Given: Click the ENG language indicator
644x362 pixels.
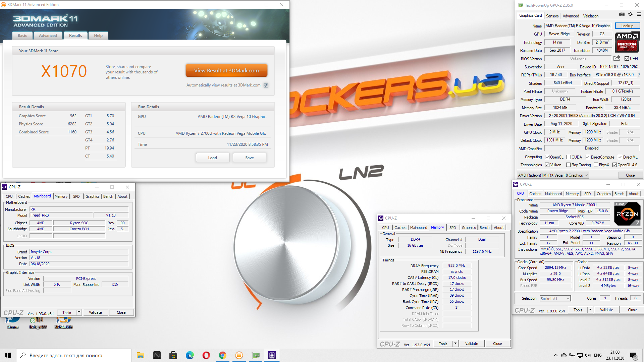Looking at the screenshot, I should (598, 355).
